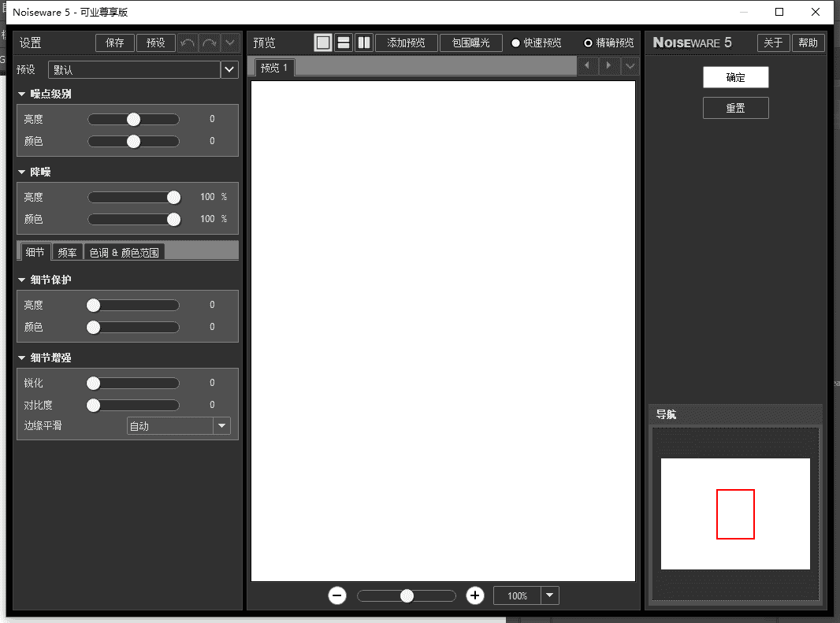Select single preview layout icon
Screen dimensions: 840x623
coord(323,43)
